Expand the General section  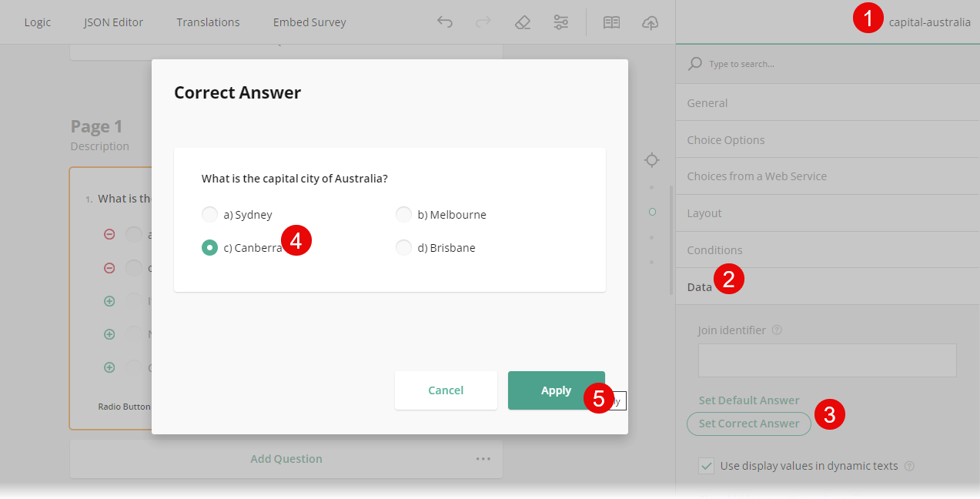pos(707,102)
